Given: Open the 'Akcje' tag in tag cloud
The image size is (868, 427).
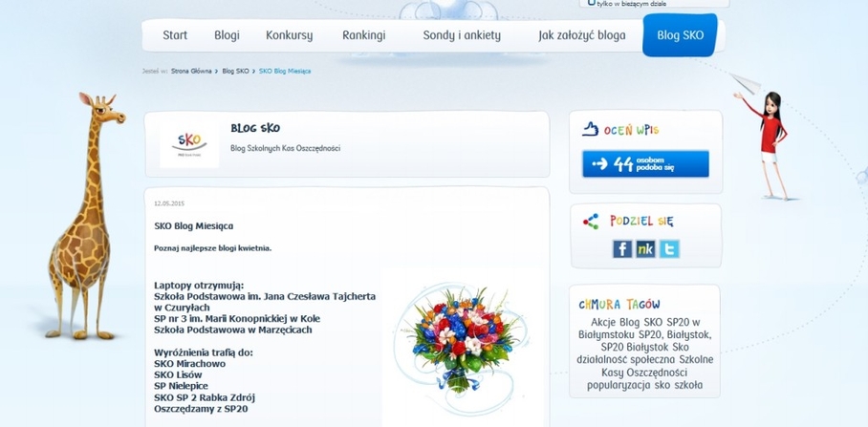Looking at the screenshot, I should pos(603,322).
